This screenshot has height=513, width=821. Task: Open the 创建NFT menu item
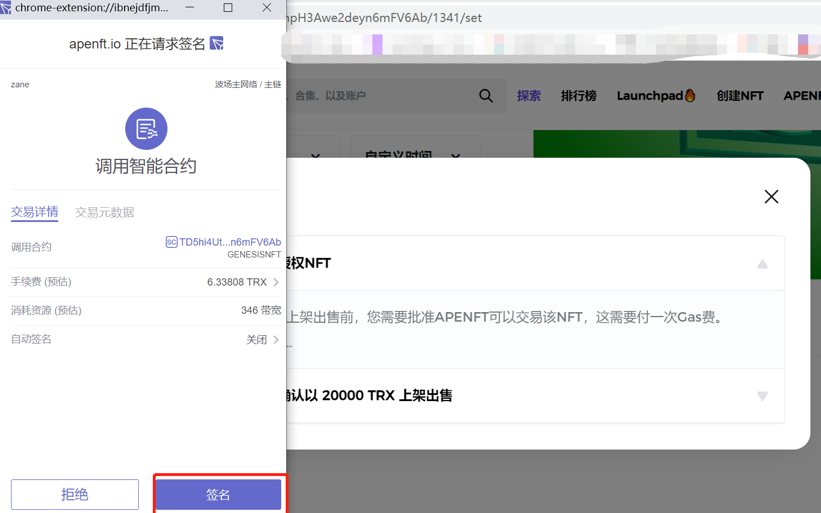tap(740, 96)
